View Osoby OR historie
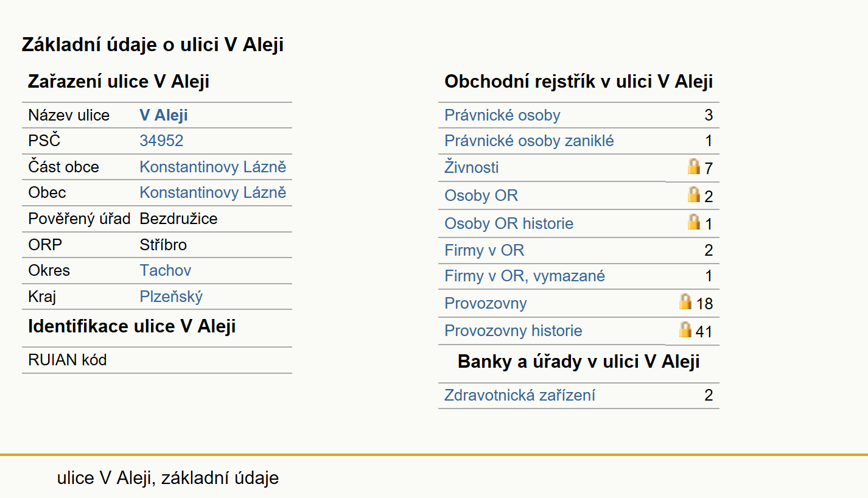The image size is (868, 498). pyautogui.click(x=509, y=223)
